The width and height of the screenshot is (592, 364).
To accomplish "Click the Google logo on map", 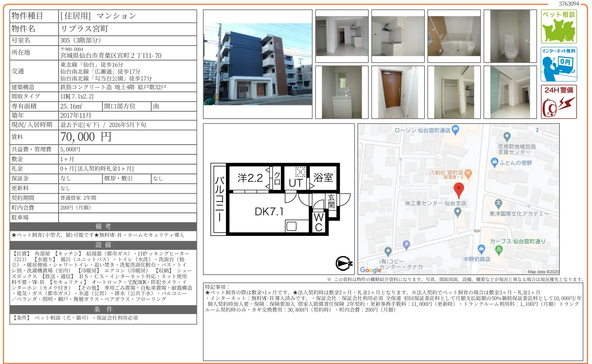I will tap(370, 270).
